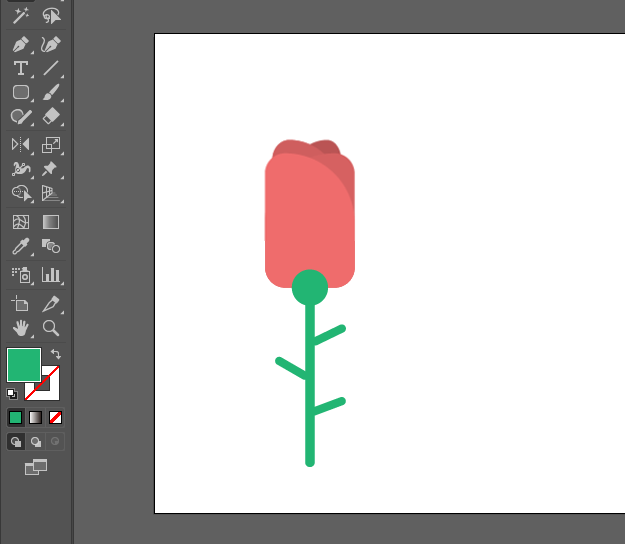This screenshot has height=544, width=625.
Task: Click the green Fill color swatch
Action: (23, 364)
